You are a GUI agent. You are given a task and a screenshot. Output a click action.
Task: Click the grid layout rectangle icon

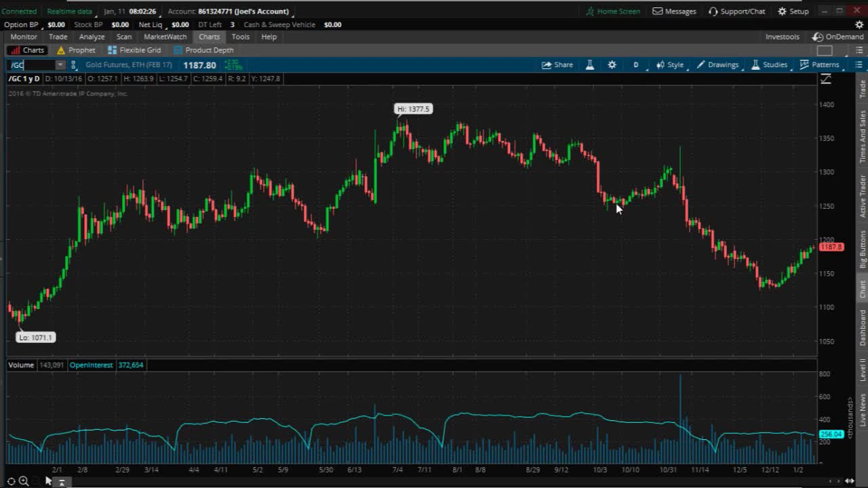tap(825, 50)
